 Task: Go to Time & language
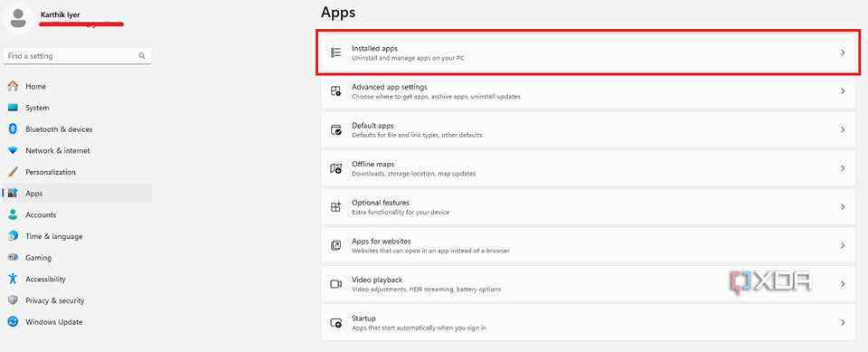(77, 236)
